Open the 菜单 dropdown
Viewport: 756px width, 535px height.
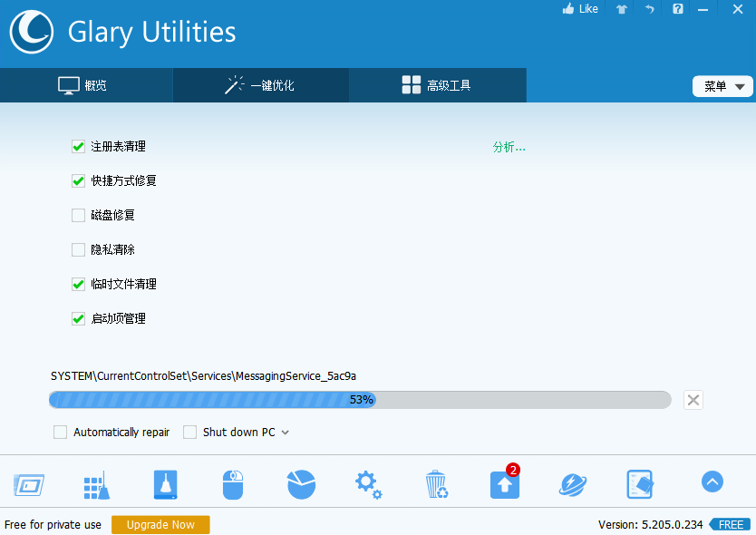click(x=722, y=86)
